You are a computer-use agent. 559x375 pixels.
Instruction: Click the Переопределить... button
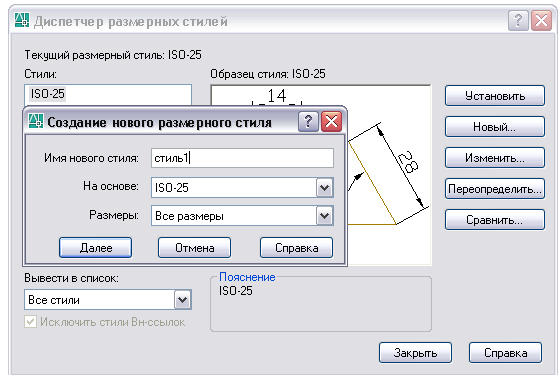495,189
